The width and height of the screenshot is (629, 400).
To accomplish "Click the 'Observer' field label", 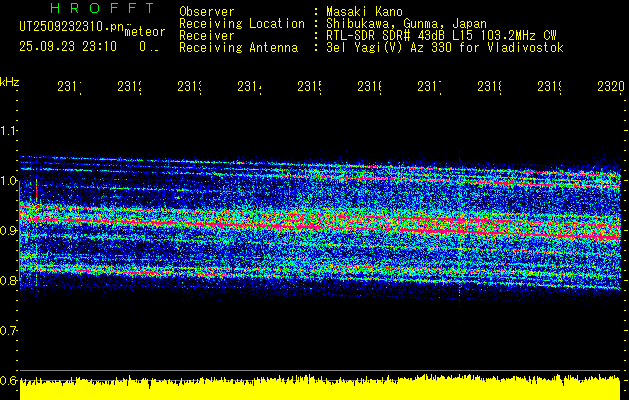I will click(x=207, y=11).
